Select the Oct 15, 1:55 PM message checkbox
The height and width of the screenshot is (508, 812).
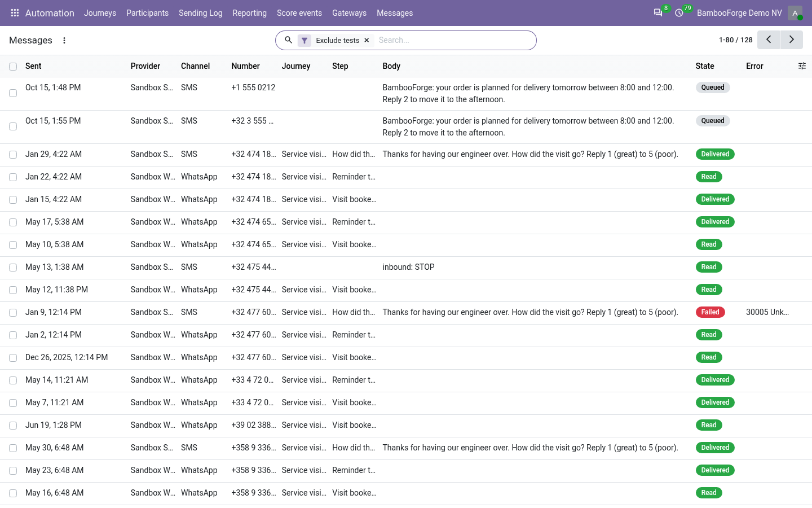pos(13,126)
